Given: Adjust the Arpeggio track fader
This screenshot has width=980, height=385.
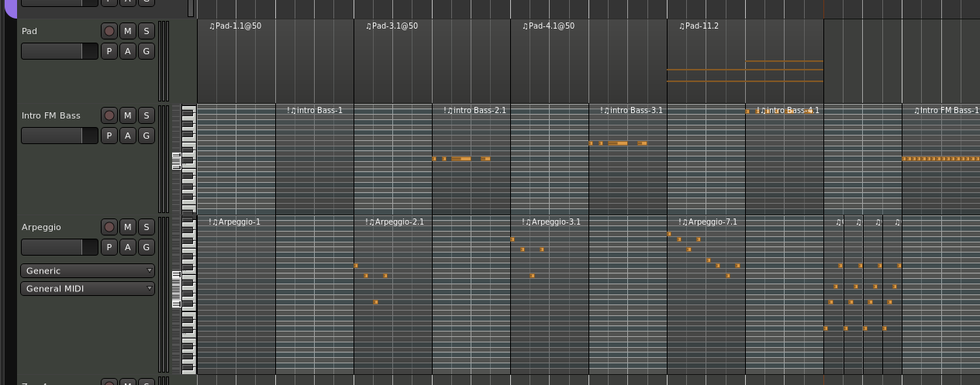Looking at the screenshot, I should coord(59,247).
